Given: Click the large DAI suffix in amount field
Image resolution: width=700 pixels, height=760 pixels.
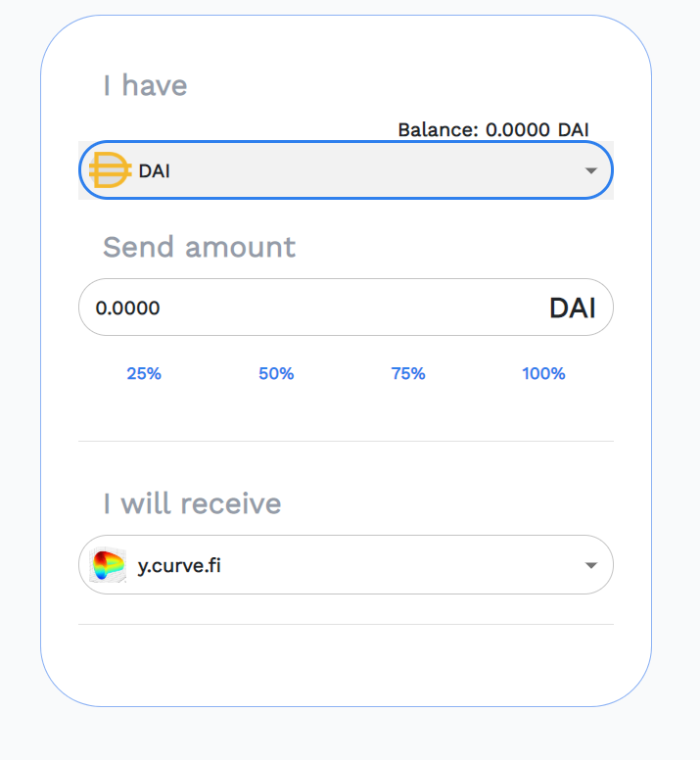Looking at the screenshot, I should pyautogui.click(x=572, y=309).
